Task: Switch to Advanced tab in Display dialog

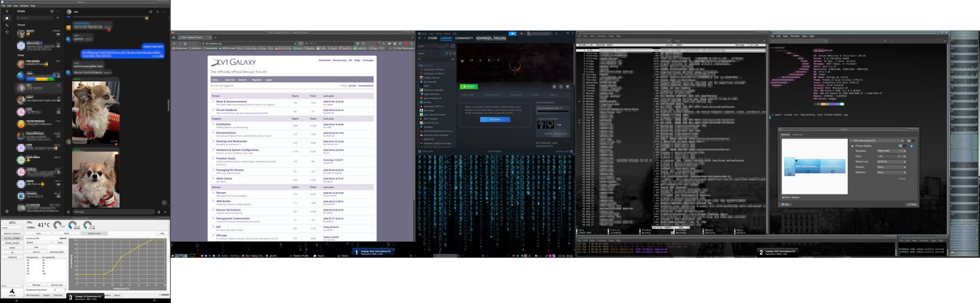Action: [798, 135]
